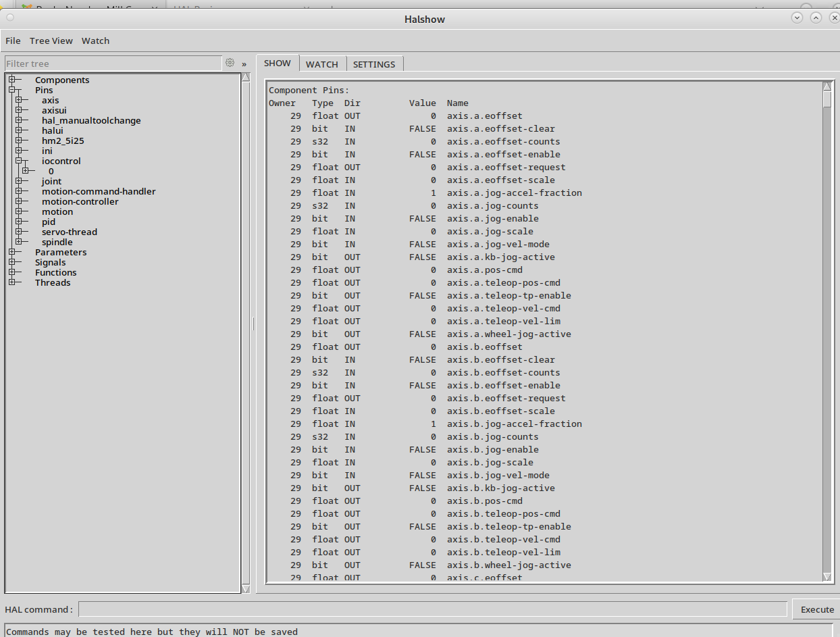Maximize the Halshow window

(816, 18)
